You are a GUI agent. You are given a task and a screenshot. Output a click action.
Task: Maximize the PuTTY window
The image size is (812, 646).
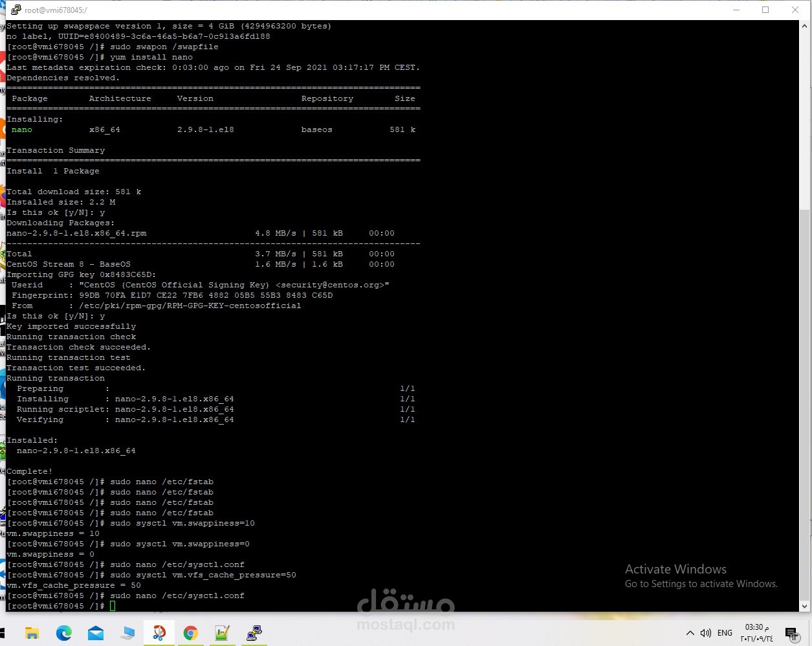click(765, 10)
